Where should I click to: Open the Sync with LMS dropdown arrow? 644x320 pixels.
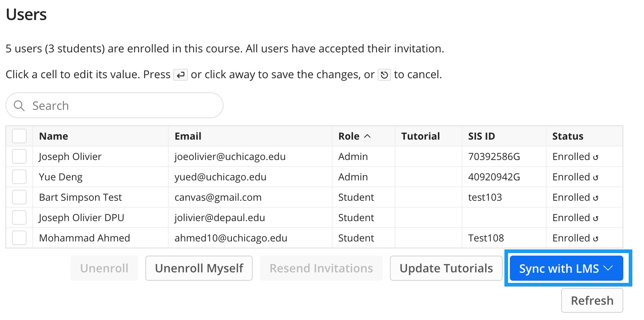608,268
